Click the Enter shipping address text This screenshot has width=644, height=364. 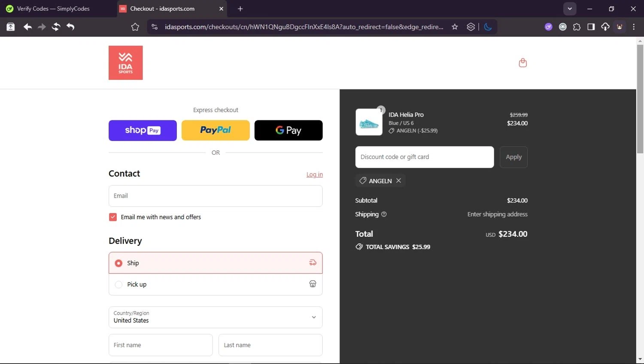[498, 214]
